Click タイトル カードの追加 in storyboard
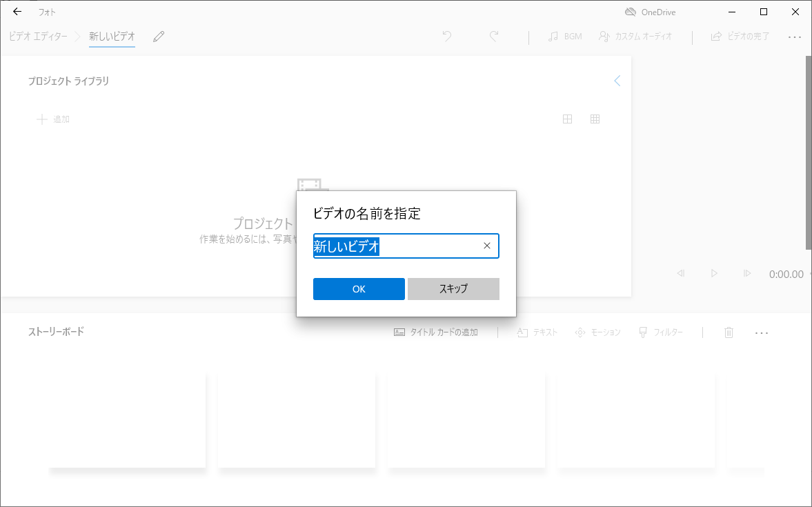 point(436,332)
